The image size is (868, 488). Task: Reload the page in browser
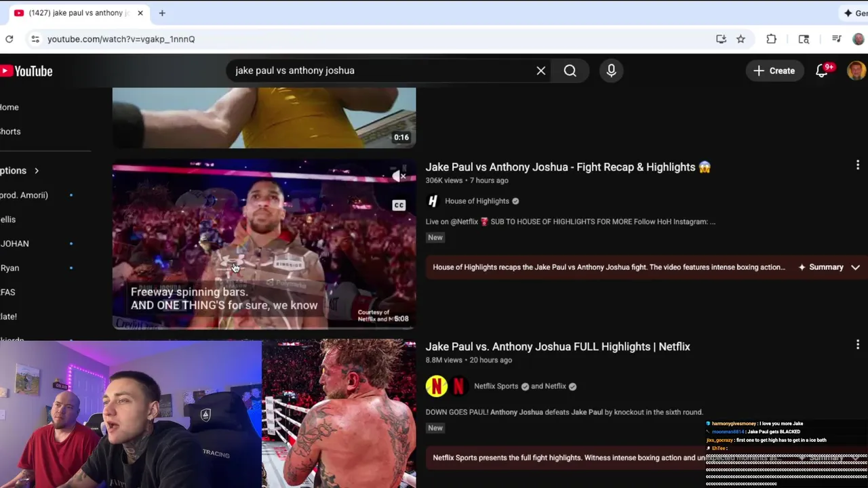coord(9,39)
